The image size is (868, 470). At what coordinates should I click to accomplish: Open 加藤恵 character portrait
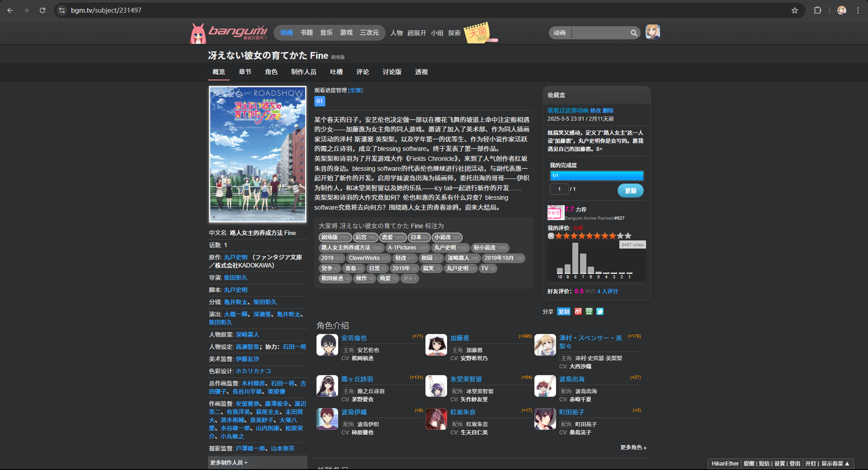pyautogui.click(x=436, y=345)
